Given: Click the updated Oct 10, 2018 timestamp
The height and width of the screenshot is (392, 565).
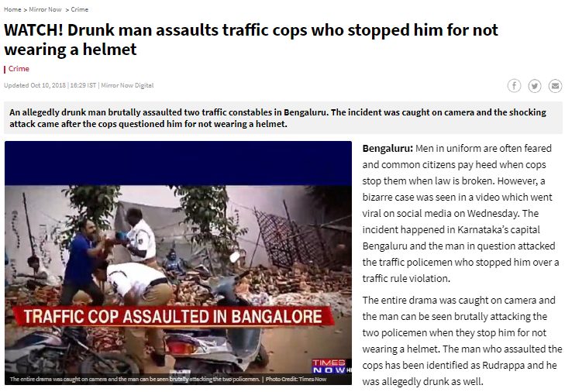Looking at the screenshot, I should tap(35, 85).
